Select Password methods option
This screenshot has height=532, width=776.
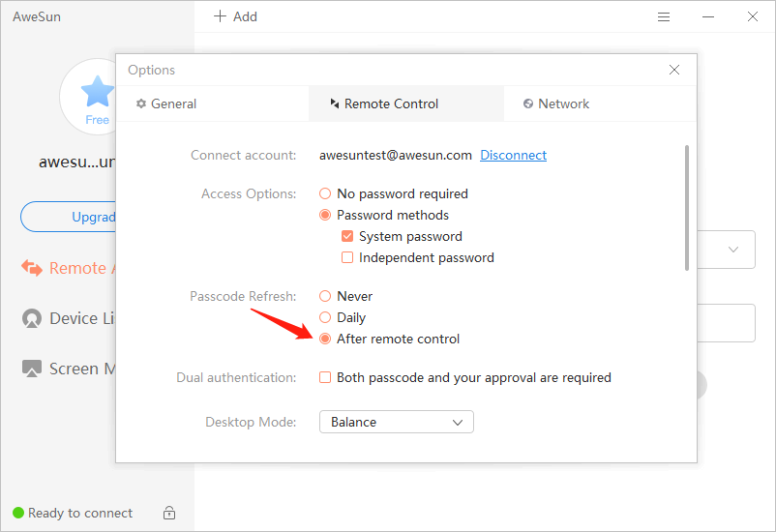pos(325,215)
